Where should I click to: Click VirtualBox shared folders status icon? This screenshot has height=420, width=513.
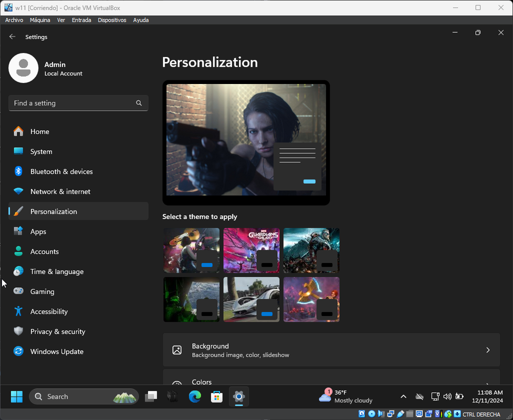coord(410,414)
